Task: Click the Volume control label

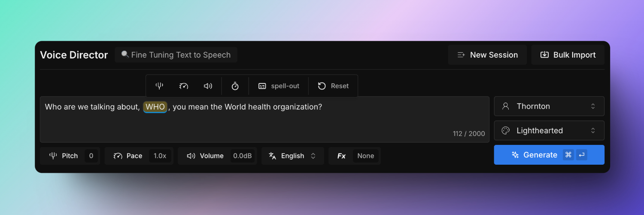Action: [x=212, y=156]
